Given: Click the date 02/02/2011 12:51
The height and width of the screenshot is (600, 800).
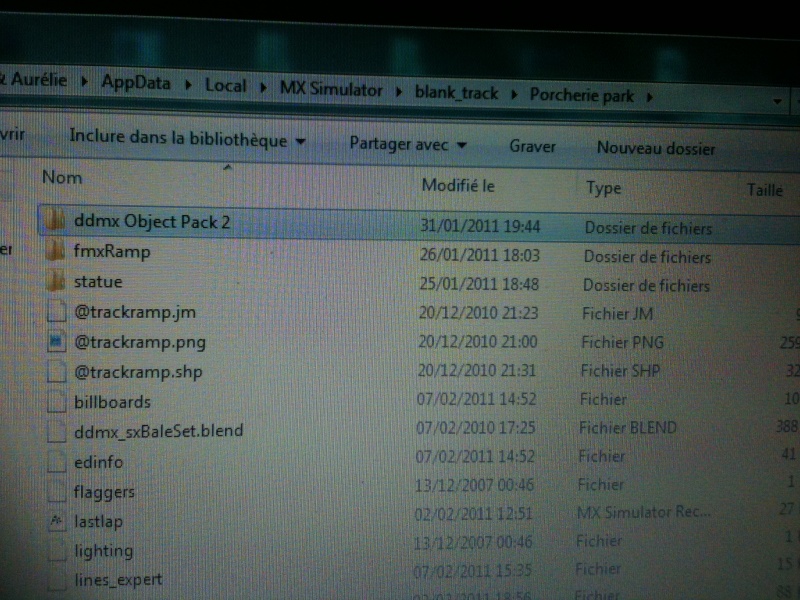Looking at the screenshot, I should coord(473,513).
